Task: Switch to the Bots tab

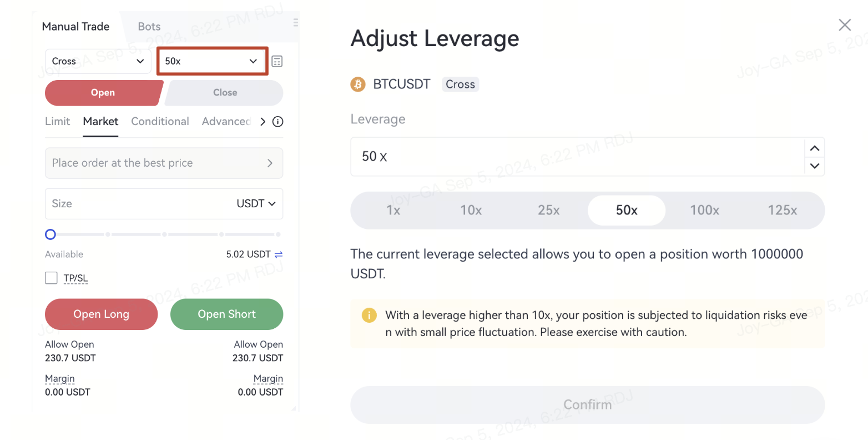Action: (149, 27)
